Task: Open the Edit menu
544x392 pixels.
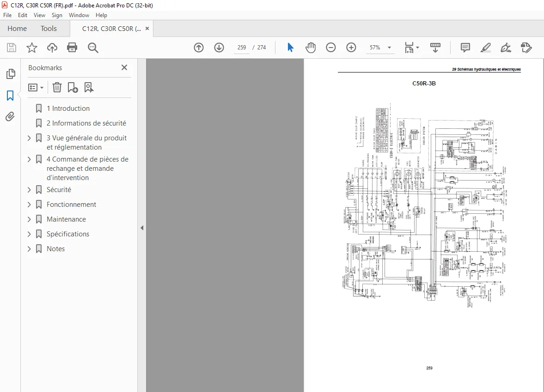Action: tap(23, 15)
